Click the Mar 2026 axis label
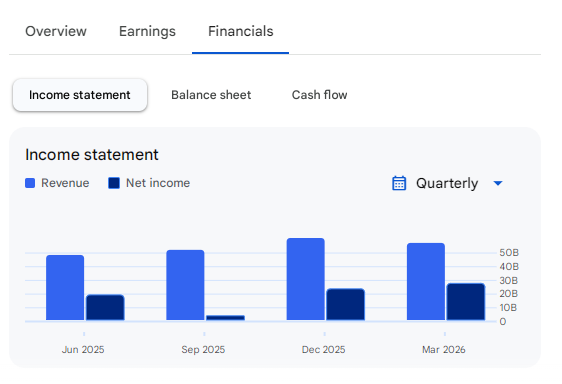 point(444,350)
